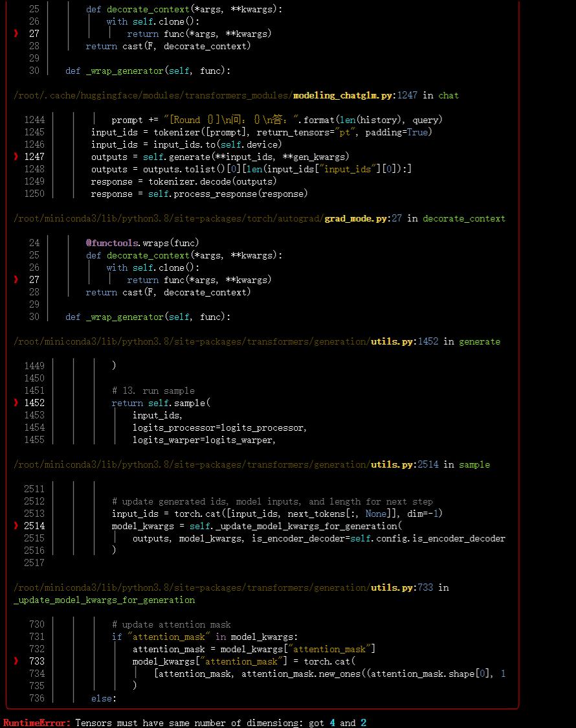Click the 'tokenizer([prompt]' call on line 1245
Screen dimensions: 576x728
tap(201, 132)
